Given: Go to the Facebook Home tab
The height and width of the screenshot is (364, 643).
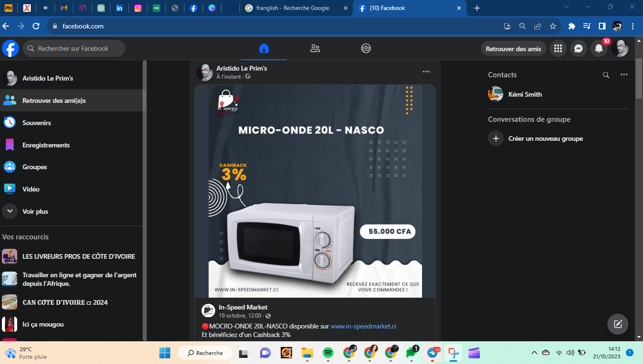Looking at the screenshot, I should (264, 48).
